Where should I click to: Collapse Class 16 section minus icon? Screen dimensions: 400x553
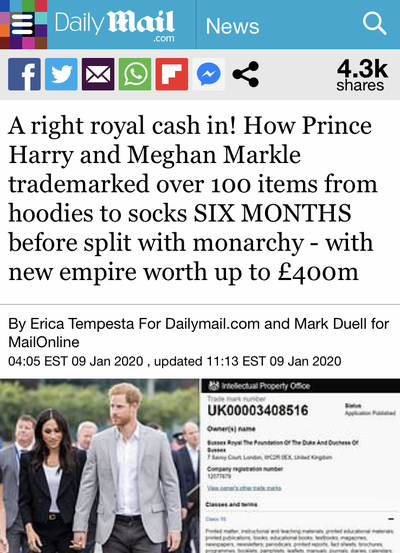coord(391,519)
